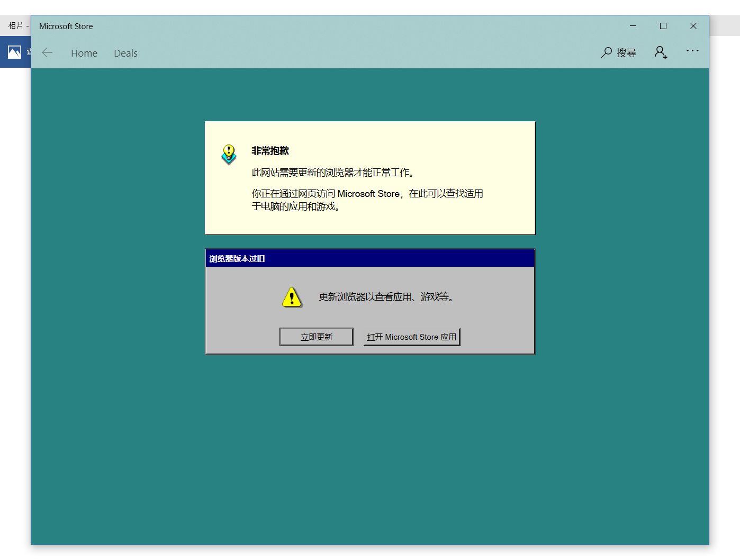The height and width of the screenshot is (560, 740).
Task: Click the Photos app icon in the window behind
Action: [14, 52]
